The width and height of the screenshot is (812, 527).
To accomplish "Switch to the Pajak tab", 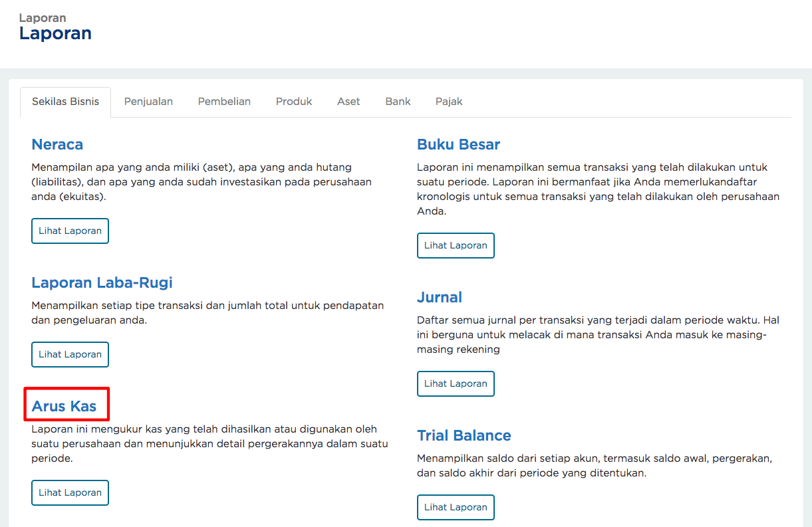I will pos(449,101).
